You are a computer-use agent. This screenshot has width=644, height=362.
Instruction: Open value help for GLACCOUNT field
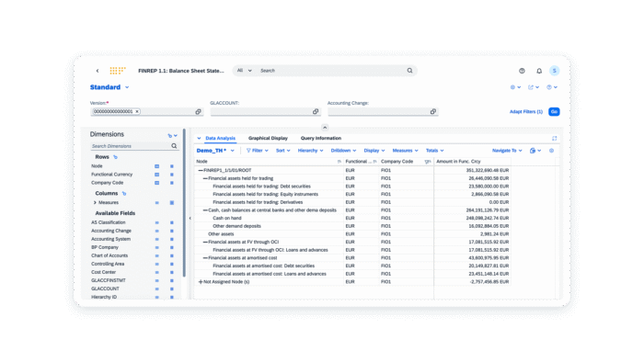point(316,111)
